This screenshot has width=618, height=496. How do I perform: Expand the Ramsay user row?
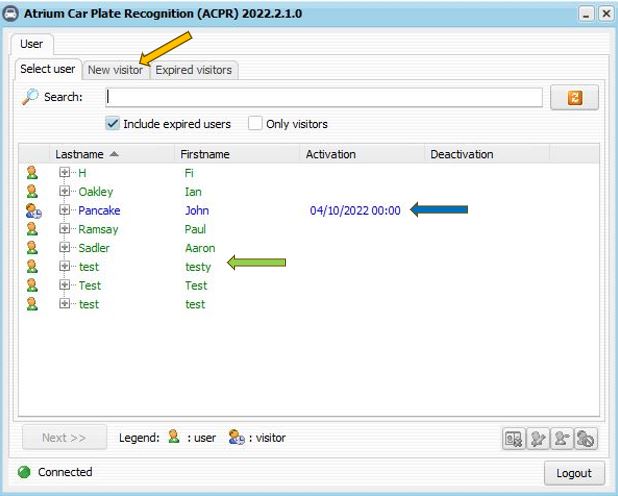[x=65, y=229]
